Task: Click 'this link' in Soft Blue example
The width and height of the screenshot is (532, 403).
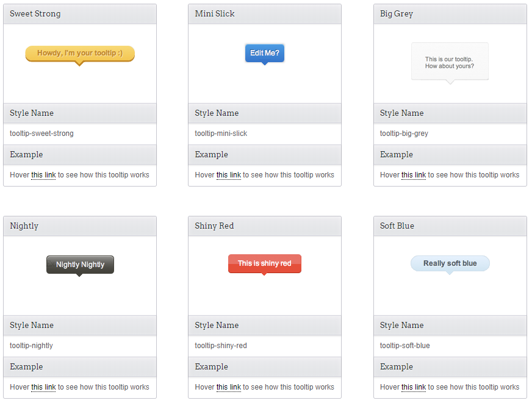Action: click(414, 387)
